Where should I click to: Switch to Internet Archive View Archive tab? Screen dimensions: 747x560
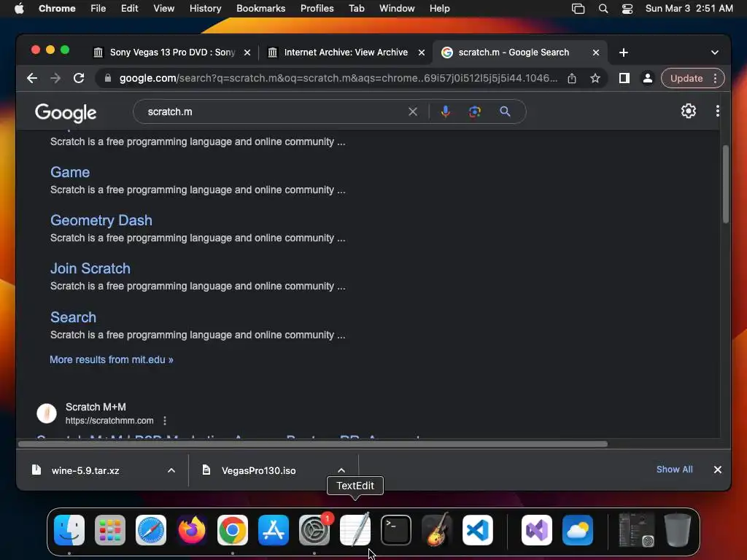tap(346, 52)
